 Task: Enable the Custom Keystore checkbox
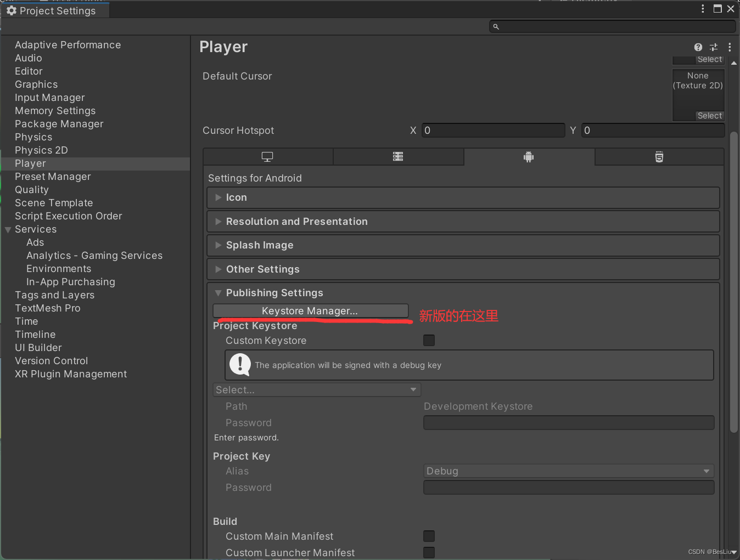(429, 340)
